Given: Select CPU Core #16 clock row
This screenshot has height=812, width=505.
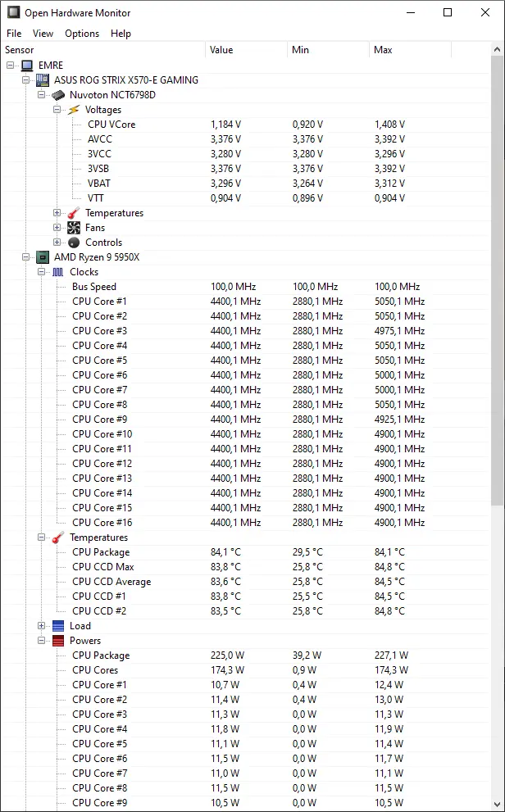Looking at the screenshot, I should click(246, 523).
